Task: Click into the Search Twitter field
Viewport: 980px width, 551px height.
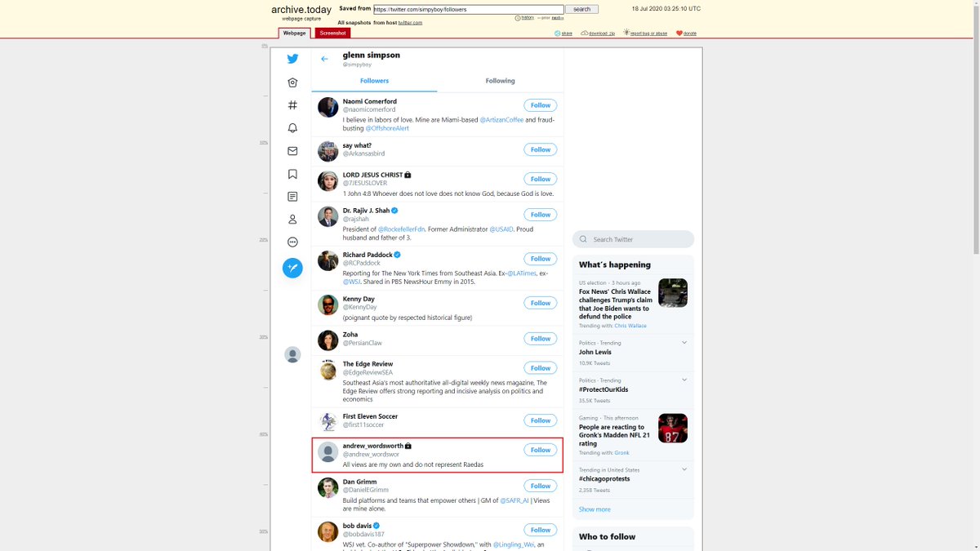Action: tap(633, 239)
